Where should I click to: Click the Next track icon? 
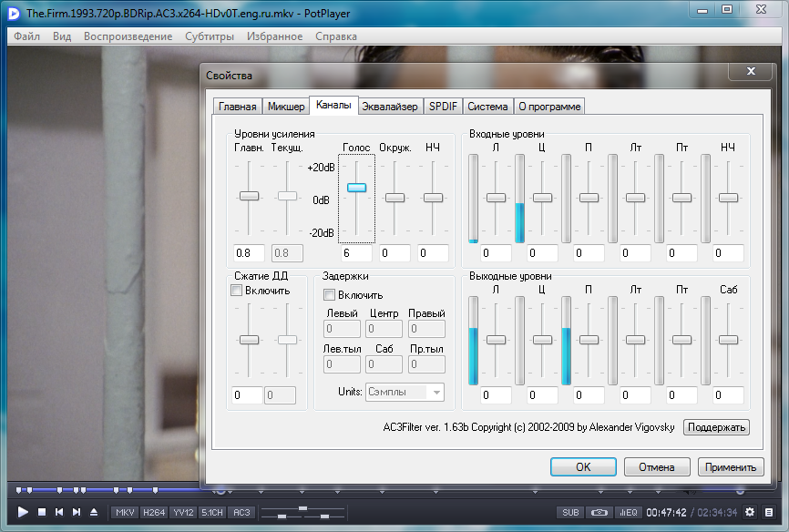(x=77, y=512)
